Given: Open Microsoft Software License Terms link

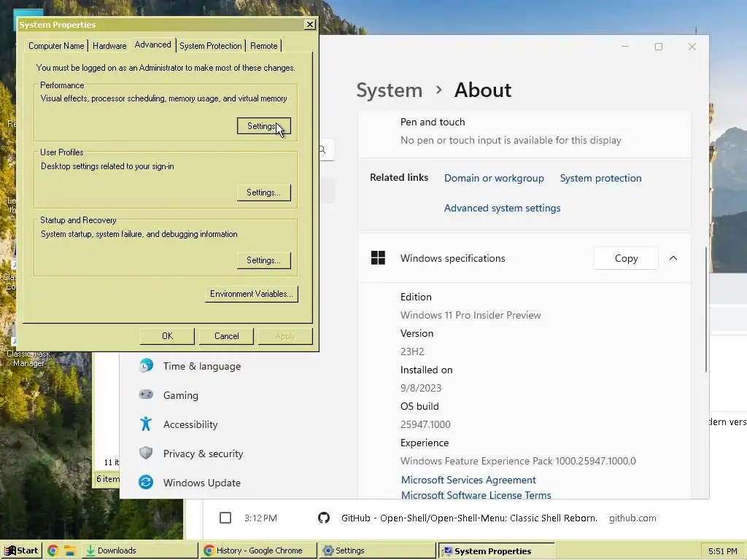Looking at the screenshot, I should pyautogui.click(x=476, y=495).
